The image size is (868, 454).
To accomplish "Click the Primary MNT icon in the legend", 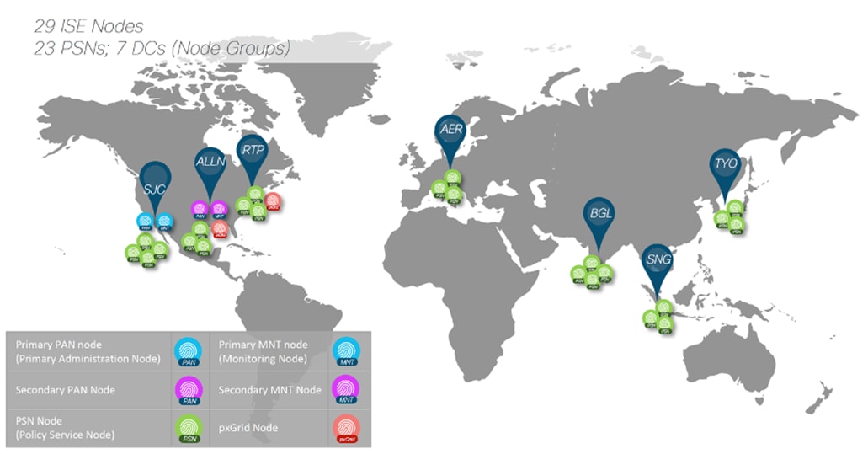I will (347, 352).
